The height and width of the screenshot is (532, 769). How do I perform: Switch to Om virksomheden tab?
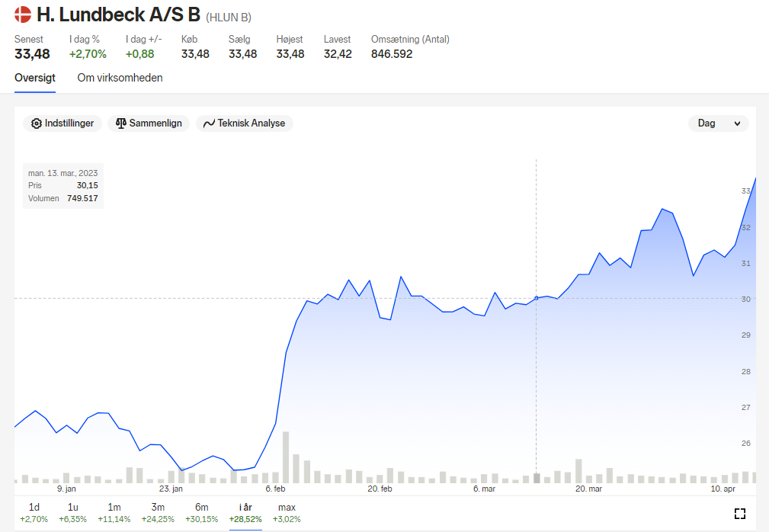(x=120, y=78)
